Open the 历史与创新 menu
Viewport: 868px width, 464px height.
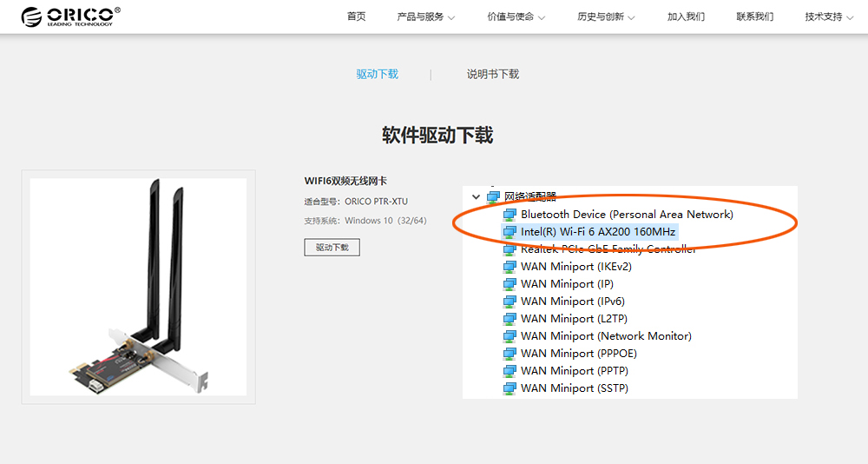[601, 17]
